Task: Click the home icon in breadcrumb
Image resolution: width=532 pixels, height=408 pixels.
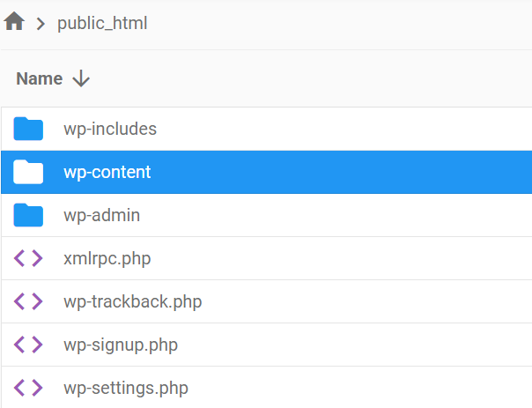Action: click(14, 22)
